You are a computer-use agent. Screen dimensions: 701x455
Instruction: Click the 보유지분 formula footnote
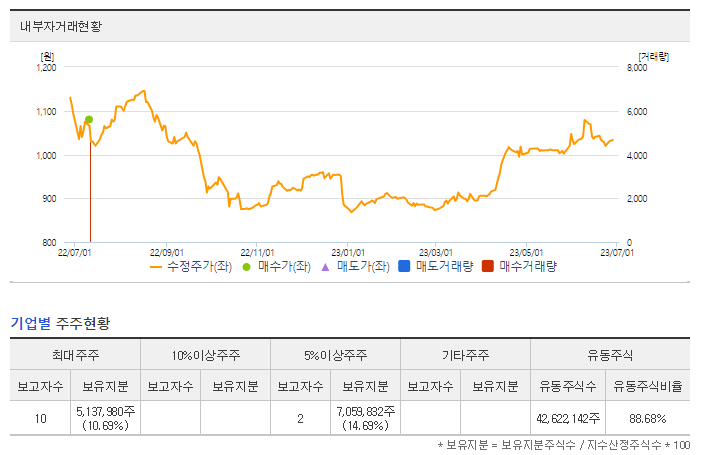point(564,445)
